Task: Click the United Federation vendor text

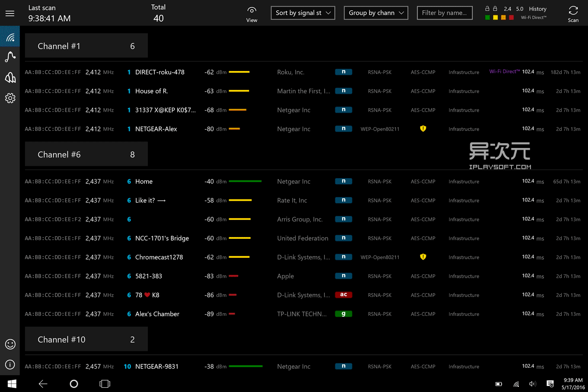Action: 303,238
